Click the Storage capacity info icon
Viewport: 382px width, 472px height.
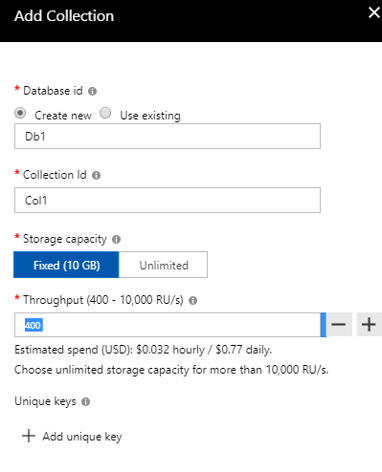point(116,239)
